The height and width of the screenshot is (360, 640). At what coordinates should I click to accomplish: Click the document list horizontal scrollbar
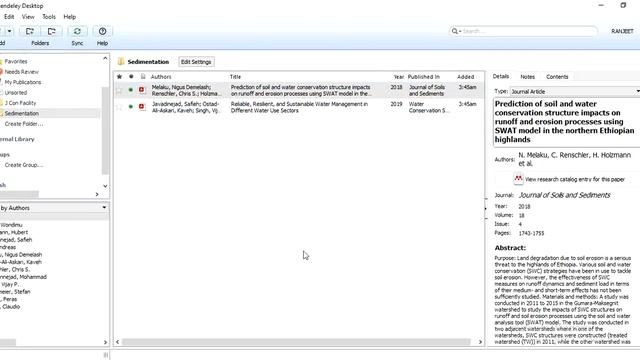[296, 342]
